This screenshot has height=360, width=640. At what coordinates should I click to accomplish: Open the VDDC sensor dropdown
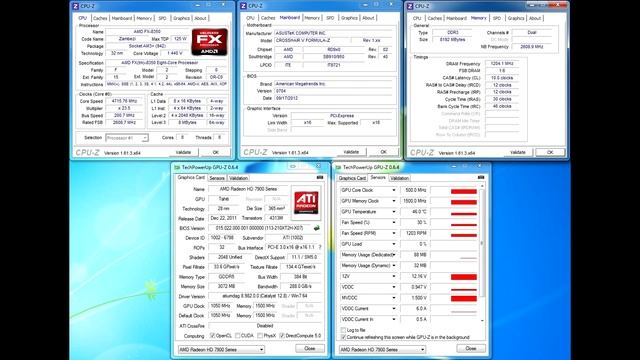393,287
